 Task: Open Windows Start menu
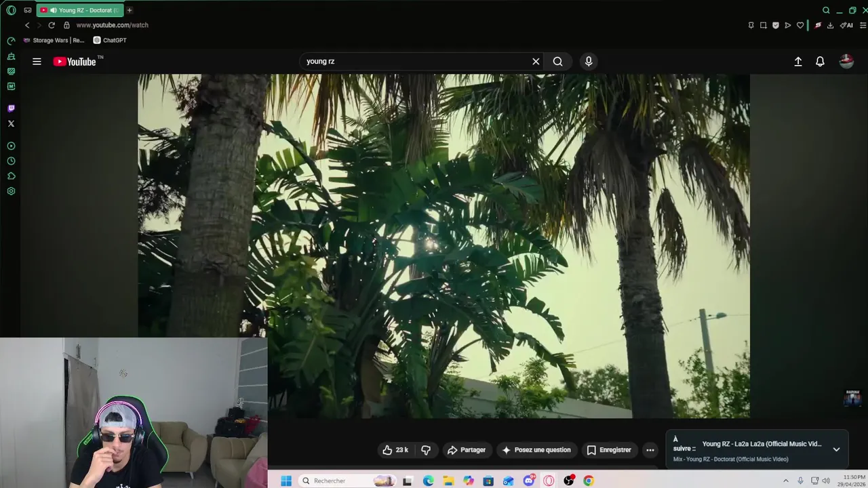point(286,481)
